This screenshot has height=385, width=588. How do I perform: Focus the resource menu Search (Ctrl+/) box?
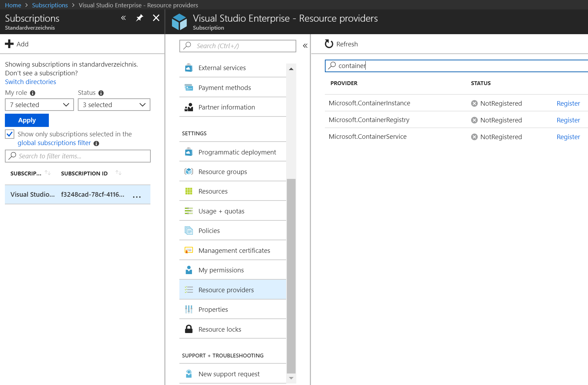238,46
